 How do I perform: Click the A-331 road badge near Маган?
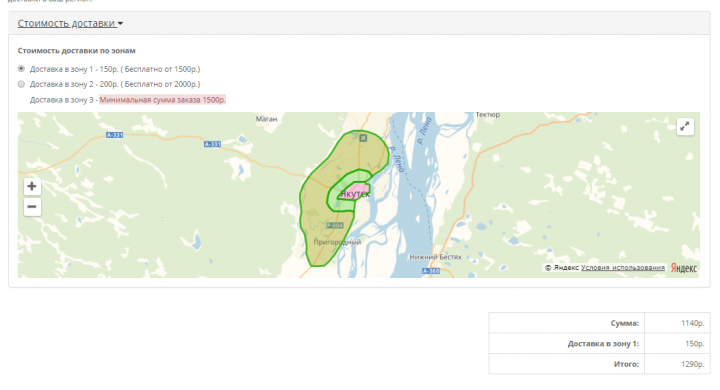point(213,144)
